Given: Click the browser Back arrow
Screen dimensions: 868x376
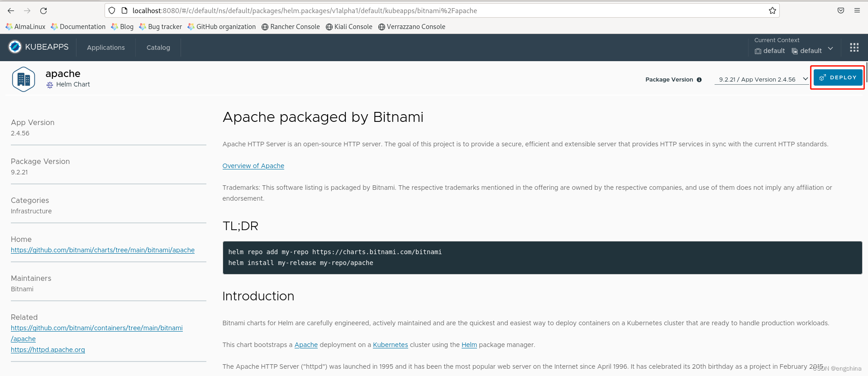Looking at the screenshot, I should click(x=11, y=10).
